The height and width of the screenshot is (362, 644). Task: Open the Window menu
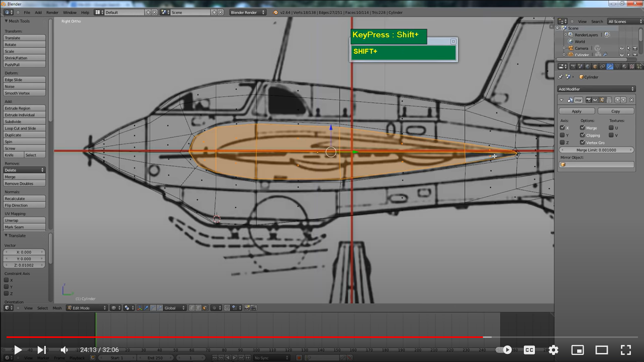[x=70, y=12]
